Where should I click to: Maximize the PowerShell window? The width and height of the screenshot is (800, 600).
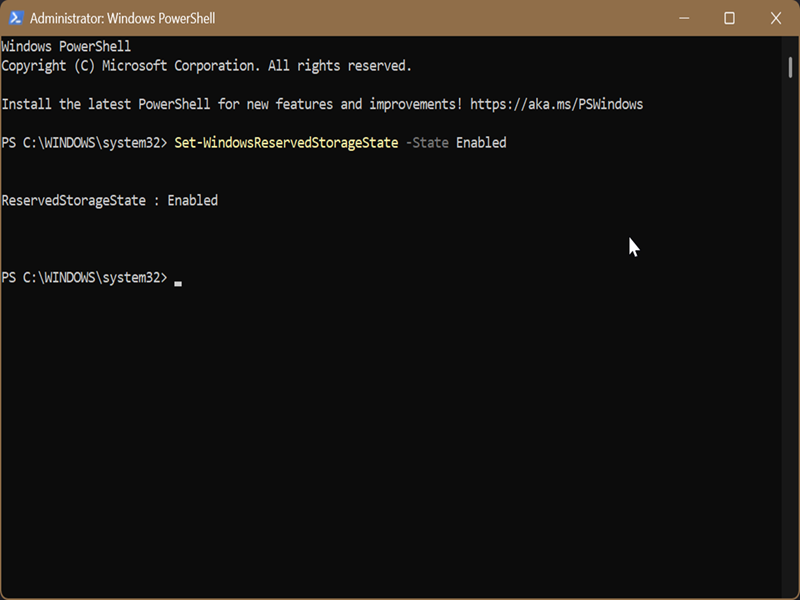(x=730, y=18)
